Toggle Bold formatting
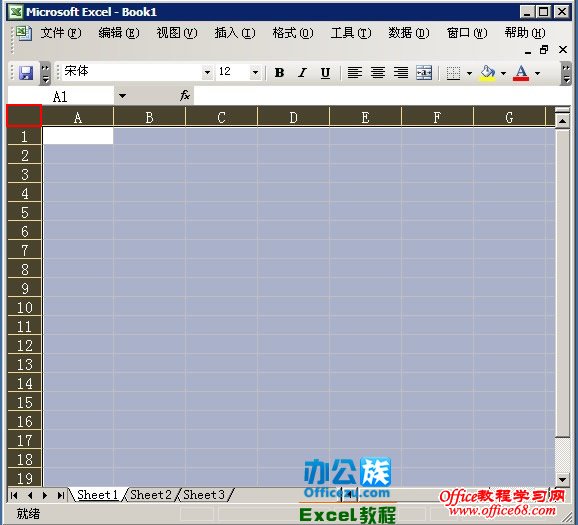Screen dimensions: 578x525 click(279, 73)
